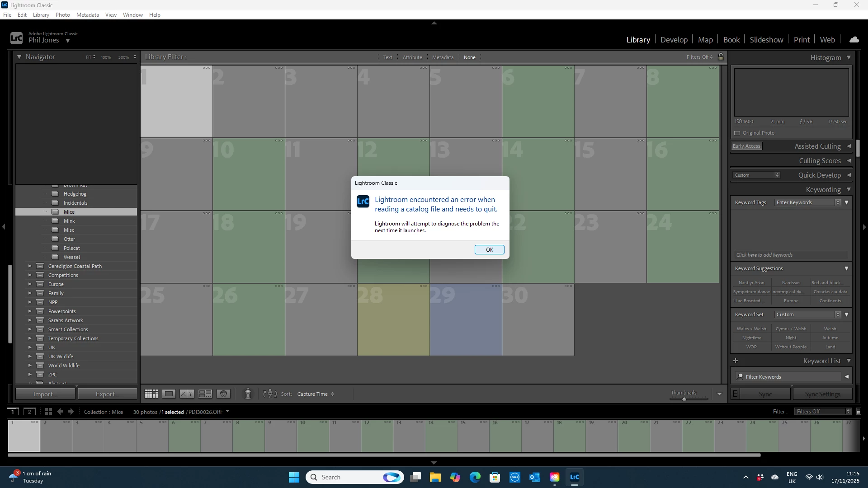868x488 pixels.
Task: Click OK in the error dialog
Action: coord(489,249)
